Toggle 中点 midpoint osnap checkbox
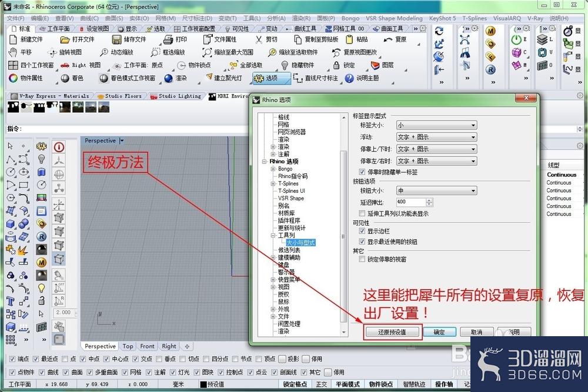Viewport: 588px width, 392px height. coord(83,359)
